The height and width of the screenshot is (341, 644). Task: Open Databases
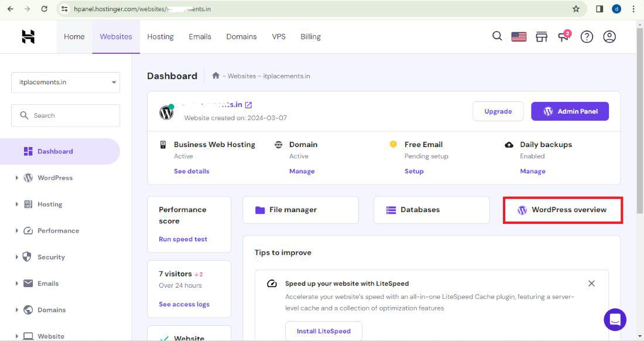click(x=431, y=210)
